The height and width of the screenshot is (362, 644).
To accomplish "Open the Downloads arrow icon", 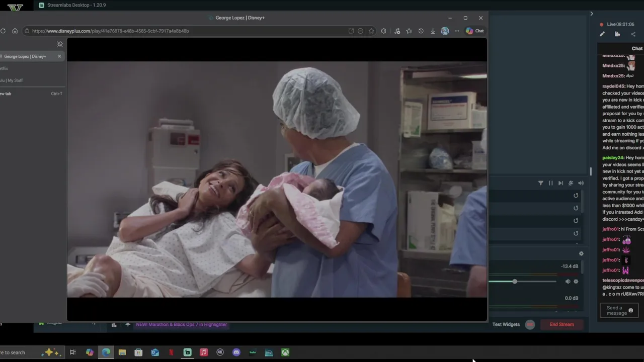I will point(433,31).
